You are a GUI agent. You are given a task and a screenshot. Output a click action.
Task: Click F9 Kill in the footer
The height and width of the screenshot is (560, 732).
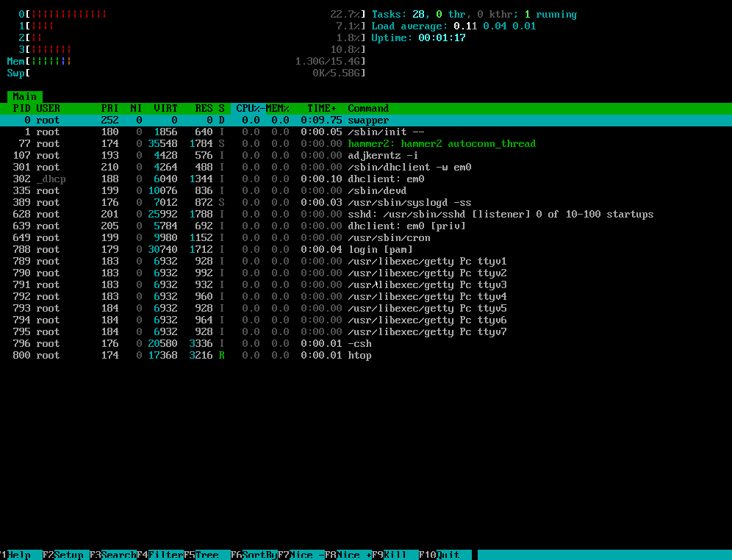click(395, 555)
